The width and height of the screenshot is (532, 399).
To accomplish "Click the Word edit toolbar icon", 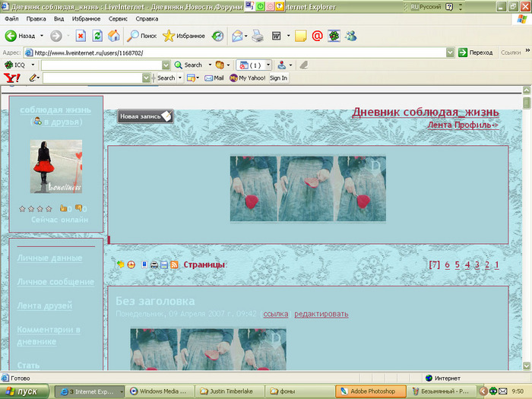I will point(276,36).
